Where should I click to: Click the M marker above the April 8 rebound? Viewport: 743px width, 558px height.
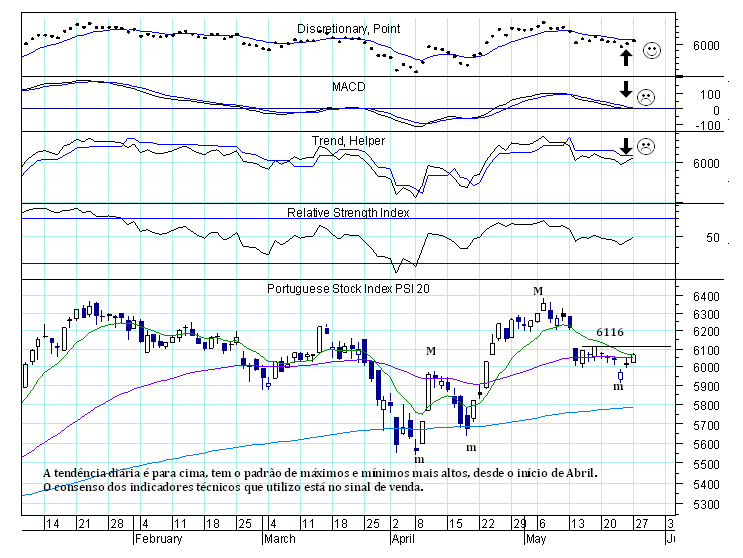(431, 351)
